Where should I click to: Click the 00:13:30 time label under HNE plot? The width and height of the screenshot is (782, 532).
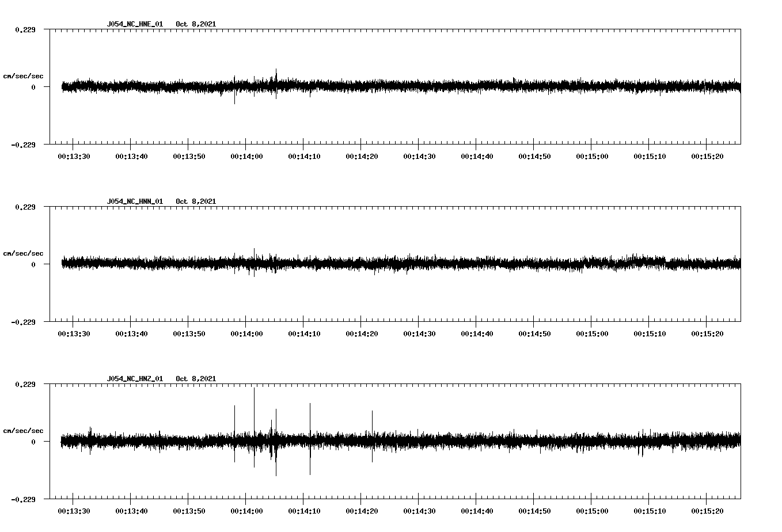(74, 157)
